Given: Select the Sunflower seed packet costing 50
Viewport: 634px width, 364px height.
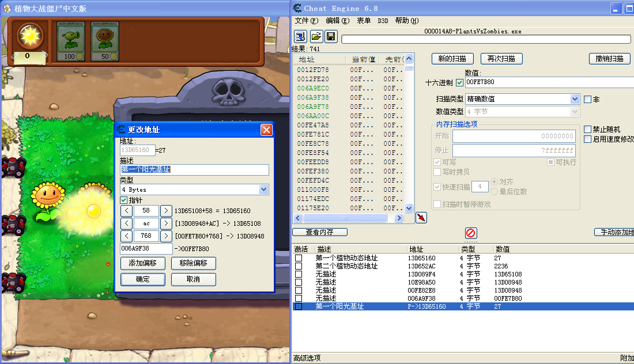Looking at the screenshot, I should (x=105, y=41).
